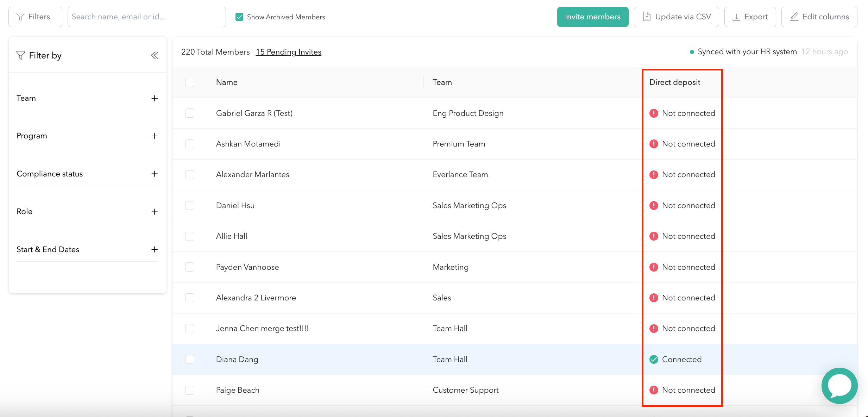Expand the Compliance status filter
Image resolution: width=868 pixels, height=417 pixels.
154,174
